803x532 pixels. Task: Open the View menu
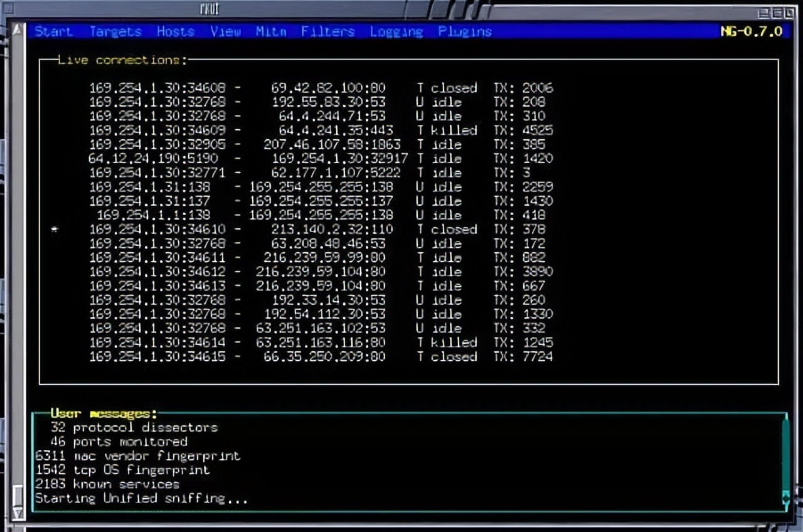[226, 31]
